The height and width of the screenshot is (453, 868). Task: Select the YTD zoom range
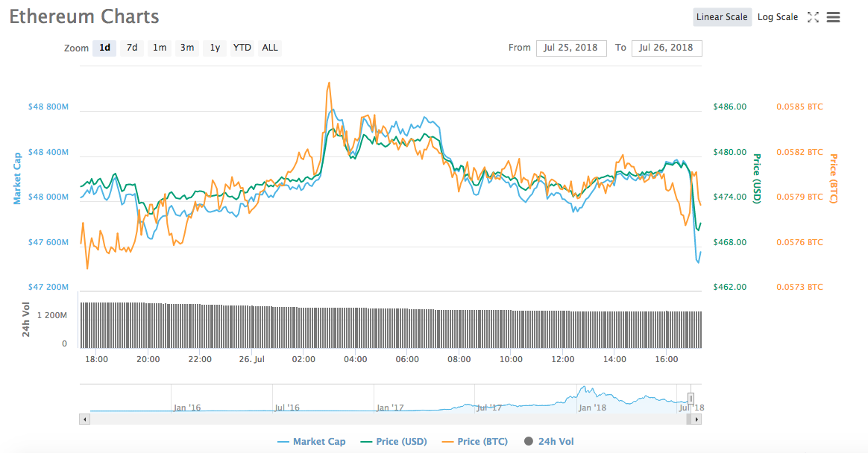[242, 48]
